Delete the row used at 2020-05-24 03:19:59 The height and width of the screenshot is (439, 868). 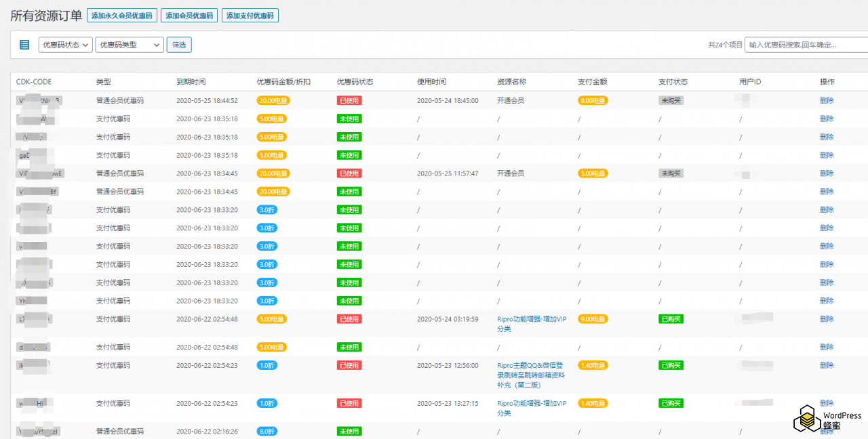tap(827, 319)
